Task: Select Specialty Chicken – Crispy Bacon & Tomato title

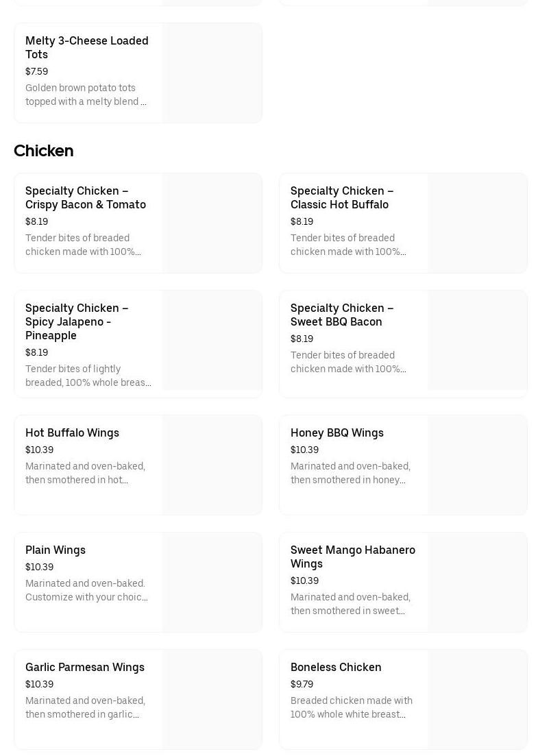Action: [x=86, y=197]
